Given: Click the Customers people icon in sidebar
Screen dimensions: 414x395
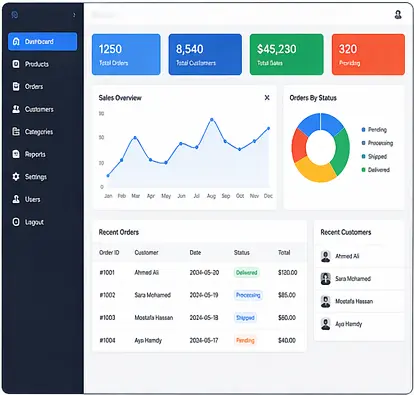Looking at the screenshot, I should (x=16, y=109).
